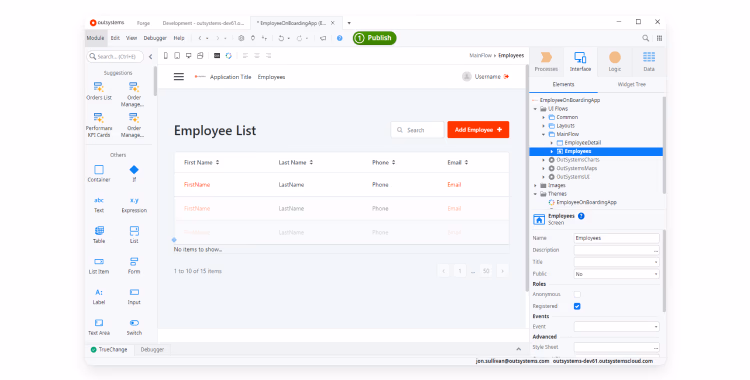750x380 pixels.
Task: Open the View menu
Action: click(132, 38)
